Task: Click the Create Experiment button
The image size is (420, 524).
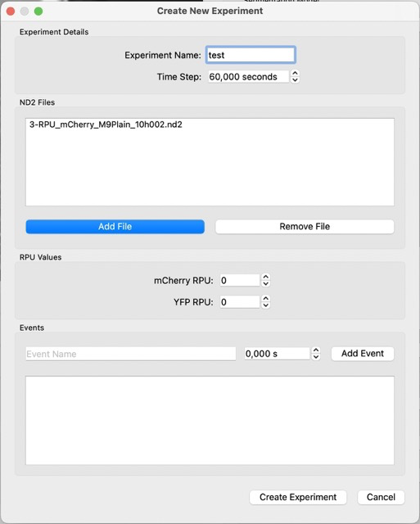Action: [x=298, y=497]
